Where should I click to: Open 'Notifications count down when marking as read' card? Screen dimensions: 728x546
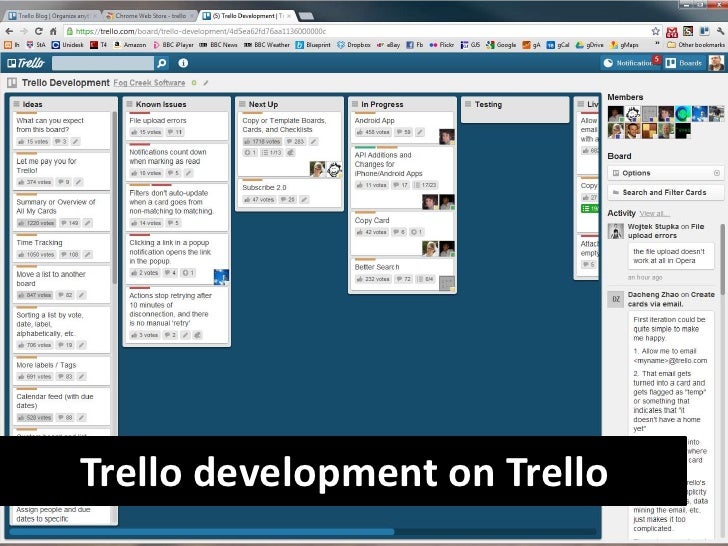176,162
